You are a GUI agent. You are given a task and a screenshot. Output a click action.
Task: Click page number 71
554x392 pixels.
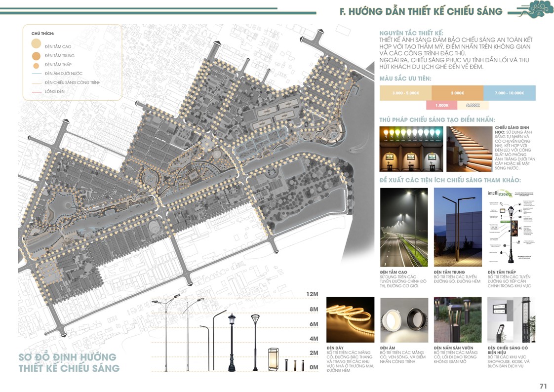(x=544, y=386)
